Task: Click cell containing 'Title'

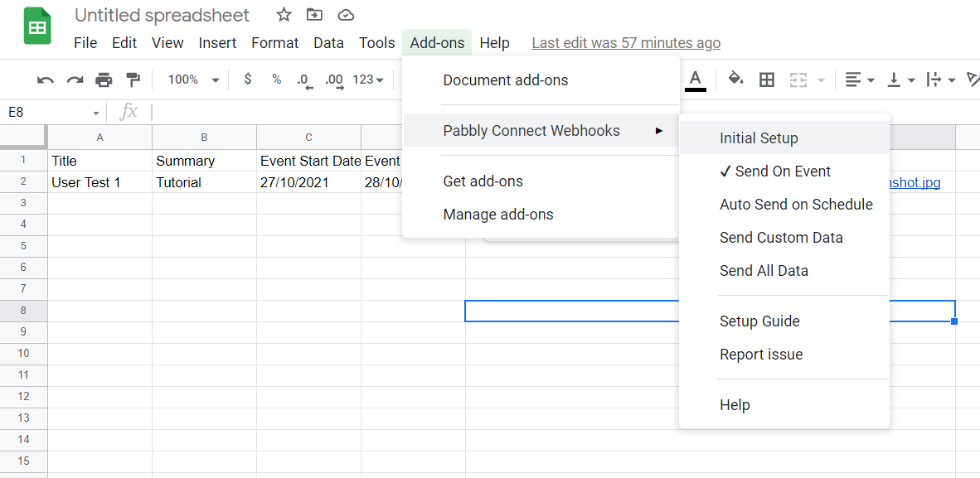Action: [x=100, y=161]
